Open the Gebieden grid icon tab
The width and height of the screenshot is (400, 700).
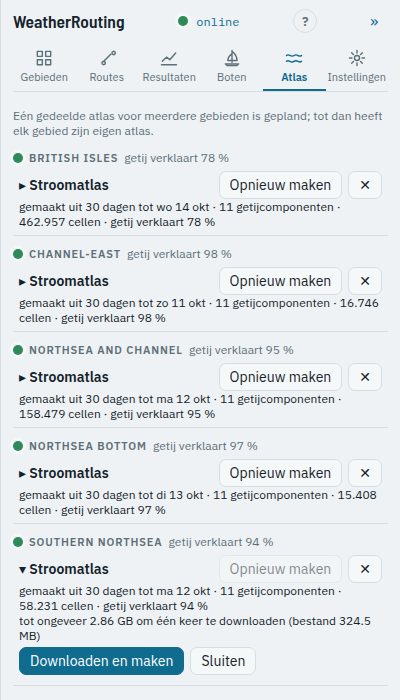[x=44, y=67]
